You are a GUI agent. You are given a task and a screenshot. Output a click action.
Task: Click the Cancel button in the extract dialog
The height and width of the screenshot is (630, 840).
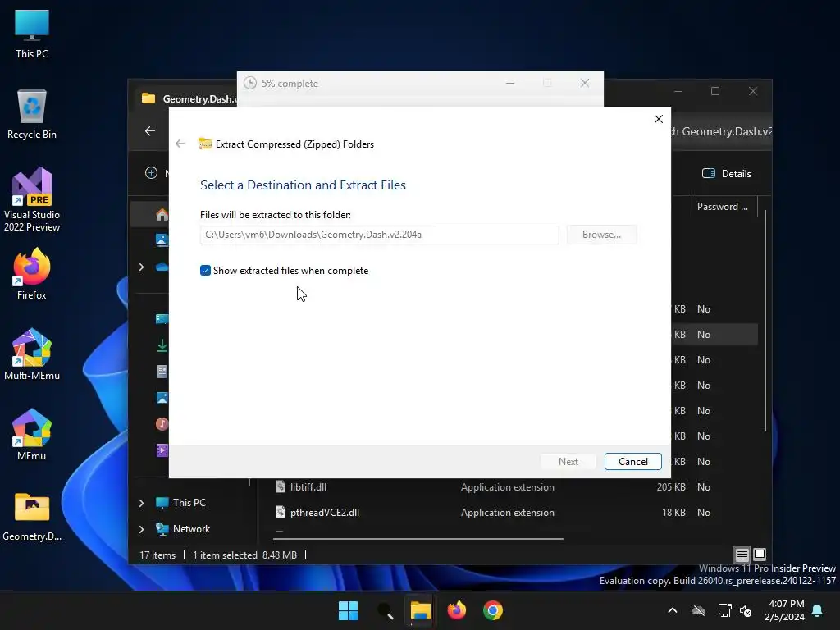[x=632, y=462]
